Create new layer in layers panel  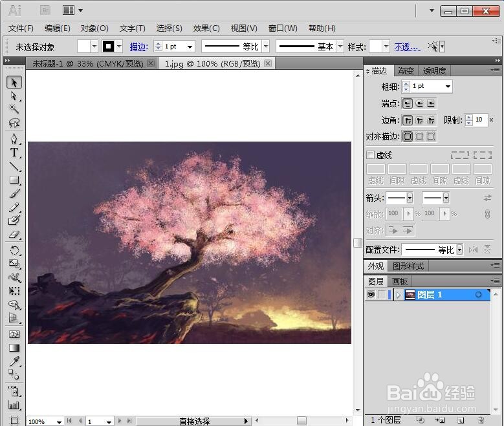click(461, 420)
